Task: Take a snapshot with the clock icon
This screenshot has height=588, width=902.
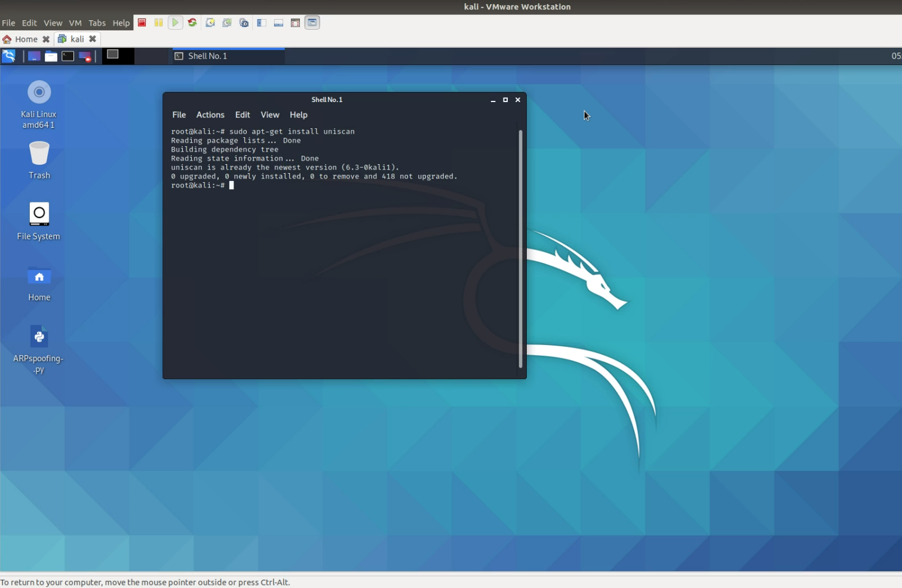Action: coord(210,23)
